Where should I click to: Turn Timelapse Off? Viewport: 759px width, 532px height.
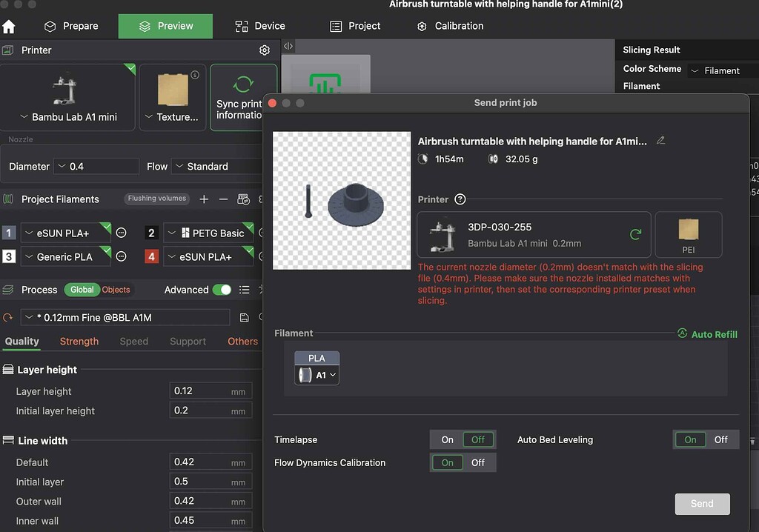478,439
